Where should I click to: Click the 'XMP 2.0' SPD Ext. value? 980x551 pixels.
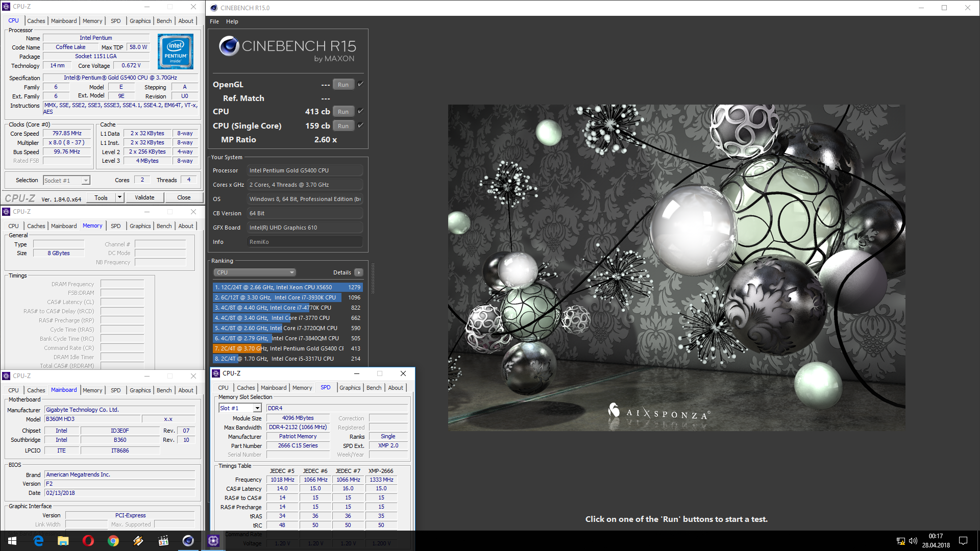point(388,446)
